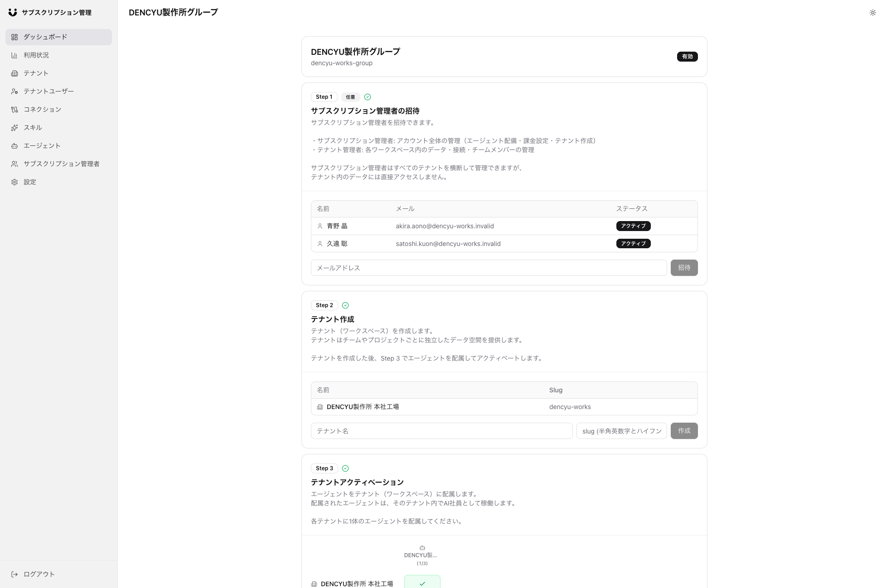
Task: Click the Step 2 badge
Action: click(x=324, y=305)
